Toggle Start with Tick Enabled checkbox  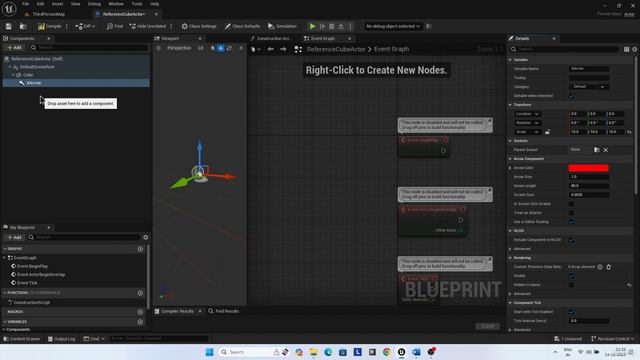click(x=571, y=312)
